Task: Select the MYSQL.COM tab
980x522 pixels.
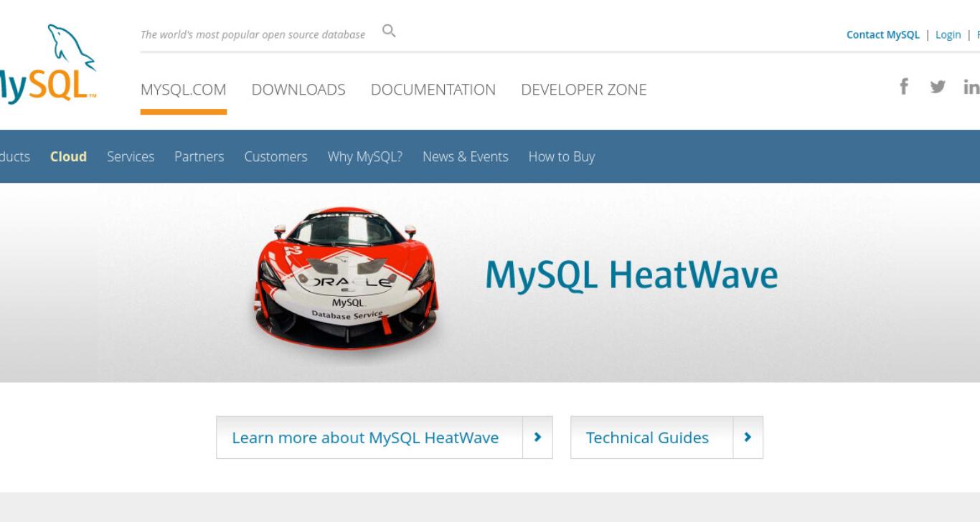Action: (x=183, y=90)
